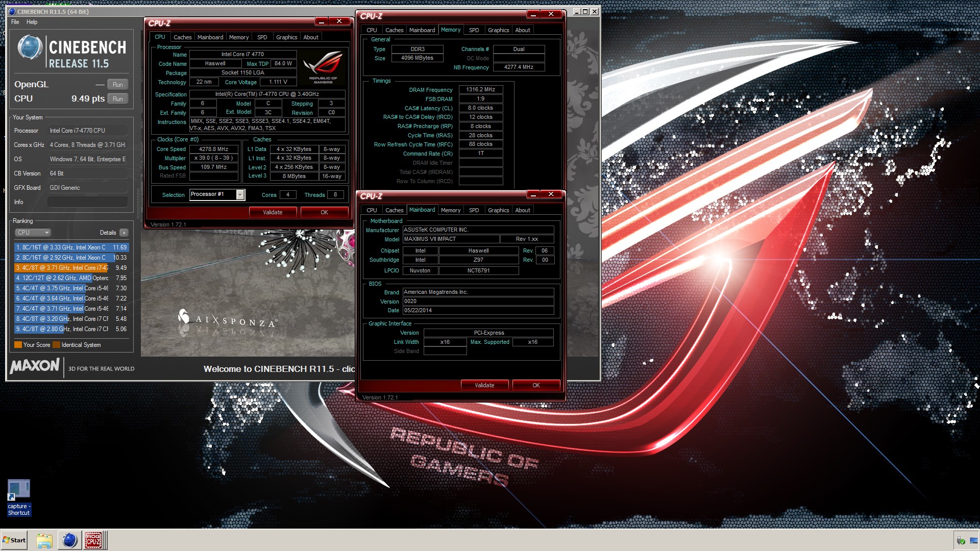Select ranking row 1 Xeon 8C/16T @ 3.33 GHz
The image size is (980, 551).
pyautogui.click(x=71, y=247)
